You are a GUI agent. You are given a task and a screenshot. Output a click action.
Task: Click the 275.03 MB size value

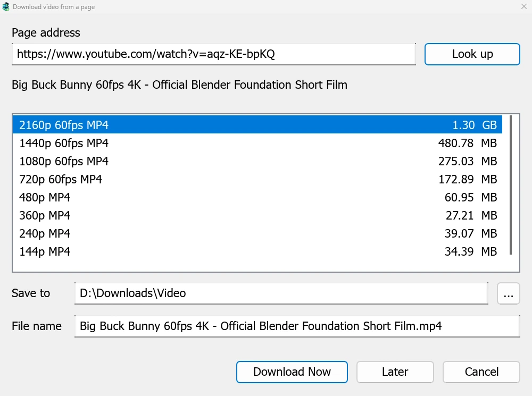coord(467,161)
